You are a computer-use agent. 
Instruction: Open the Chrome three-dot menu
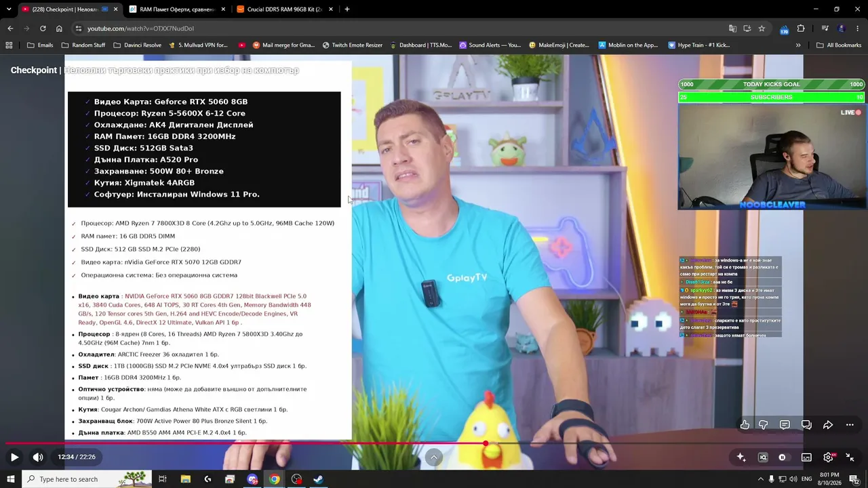[858, 28]
